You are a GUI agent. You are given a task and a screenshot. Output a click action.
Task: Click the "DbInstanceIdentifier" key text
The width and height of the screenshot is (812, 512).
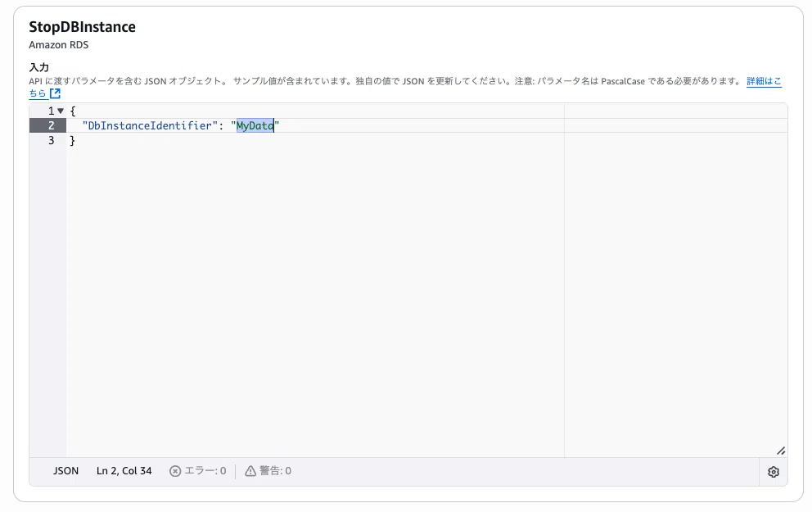150,125
